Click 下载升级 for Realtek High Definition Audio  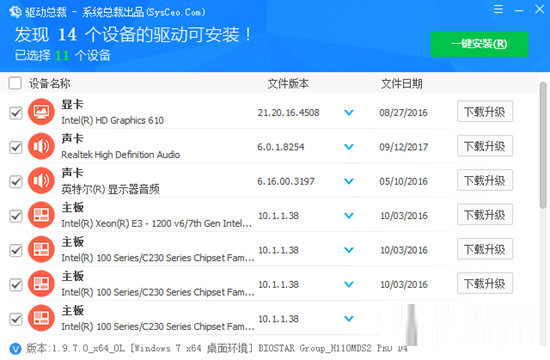(485, 146)
